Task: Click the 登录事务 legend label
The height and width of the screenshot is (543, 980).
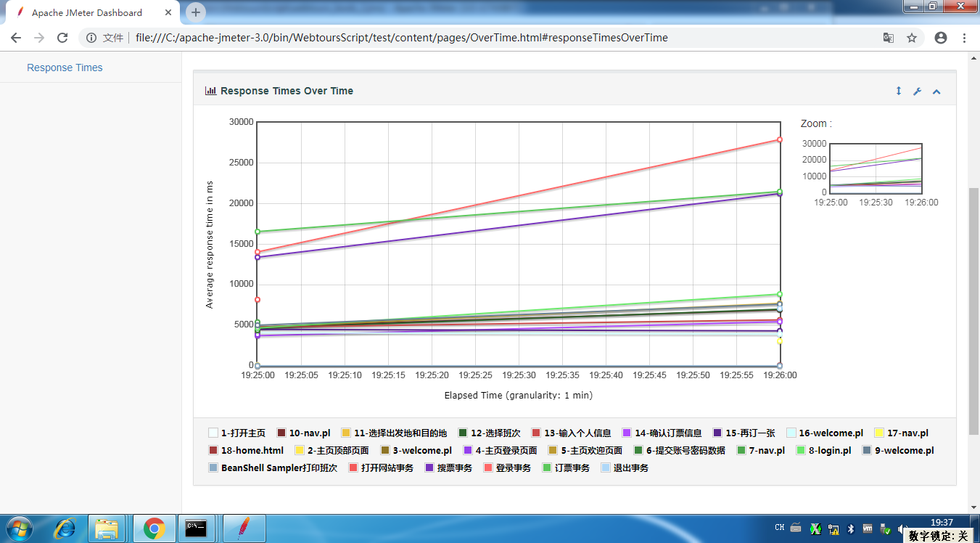Action: [514, 468]
